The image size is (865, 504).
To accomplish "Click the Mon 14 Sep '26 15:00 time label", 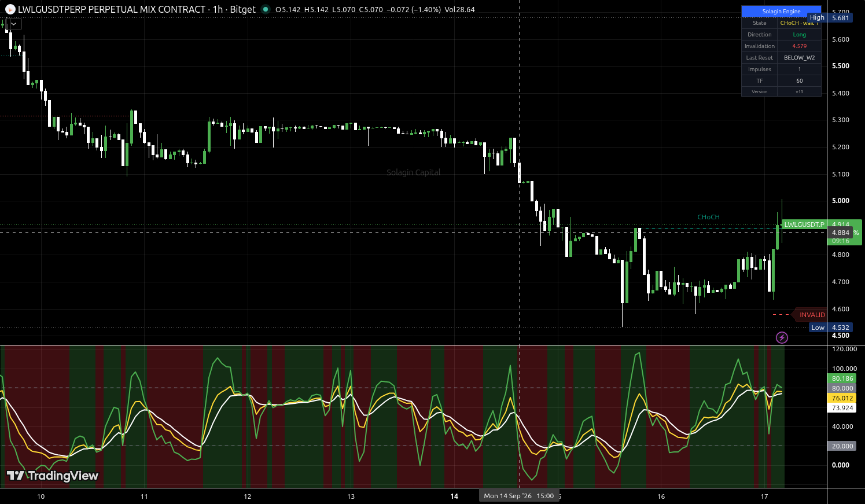I will point(519,496).
